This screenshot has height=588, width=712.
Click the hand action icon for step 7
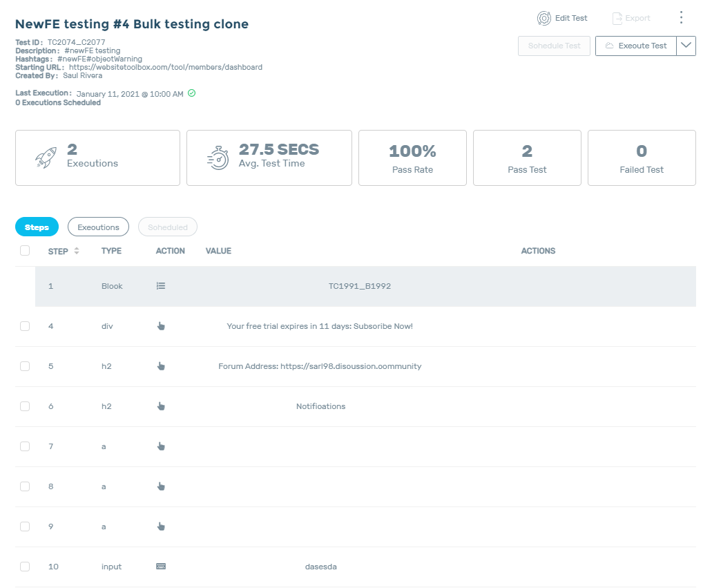tap(161, 446)
